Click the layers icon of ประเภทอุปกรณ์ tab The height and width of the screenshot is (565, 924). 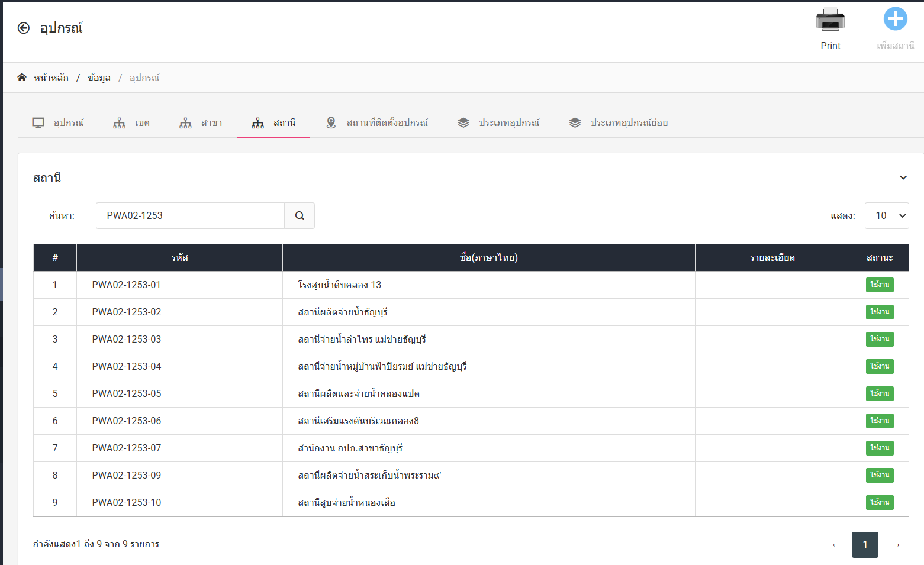pos(463,122)
